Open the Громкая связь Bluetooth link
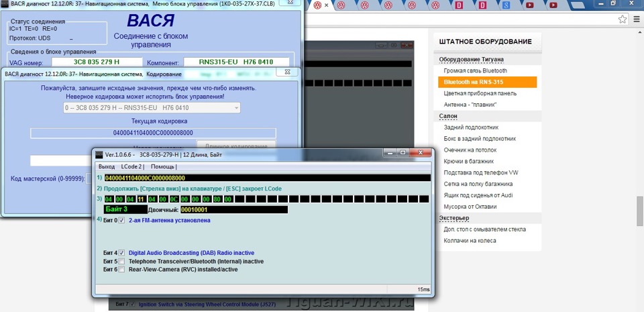 (475, 71)
